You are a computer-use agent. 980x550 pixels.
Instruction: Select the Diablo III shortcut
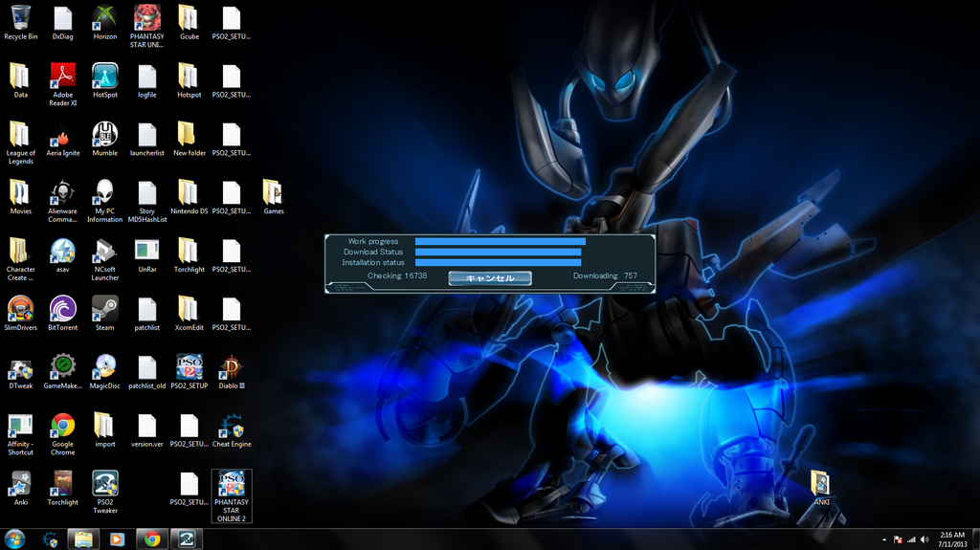(x=232, y=372)
